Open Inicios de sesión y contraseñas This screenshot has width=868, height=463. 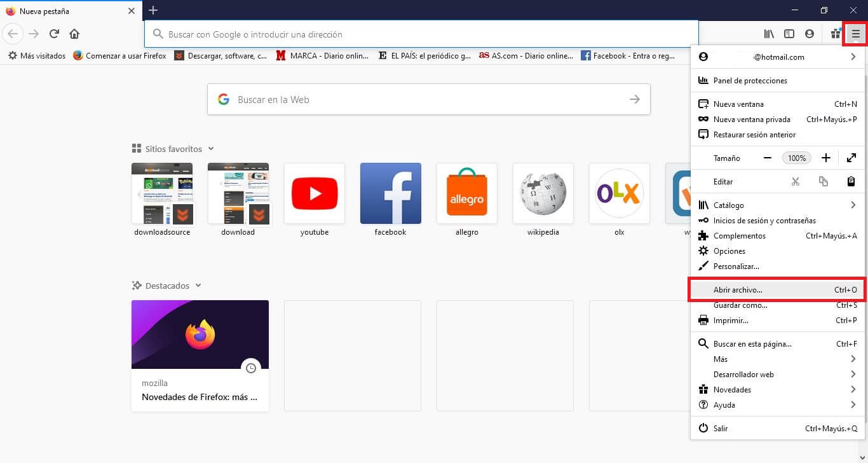[778, 220]
